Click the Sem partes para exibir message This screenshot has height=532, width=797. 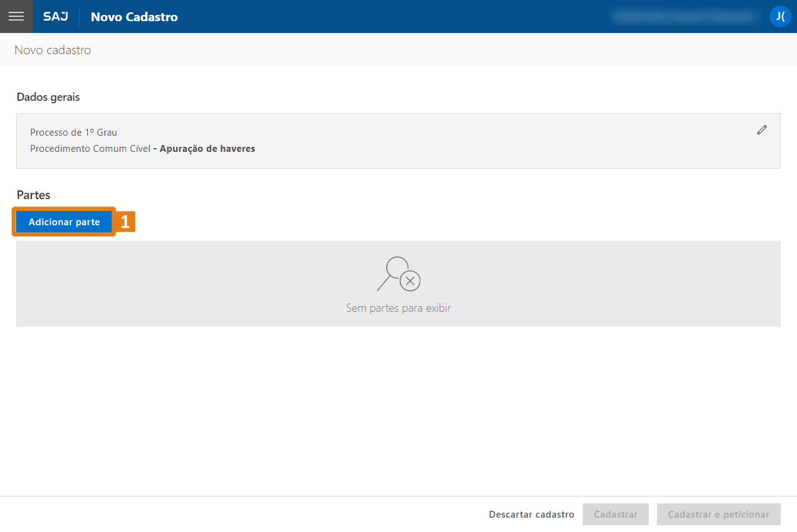[x=398, y=308]
